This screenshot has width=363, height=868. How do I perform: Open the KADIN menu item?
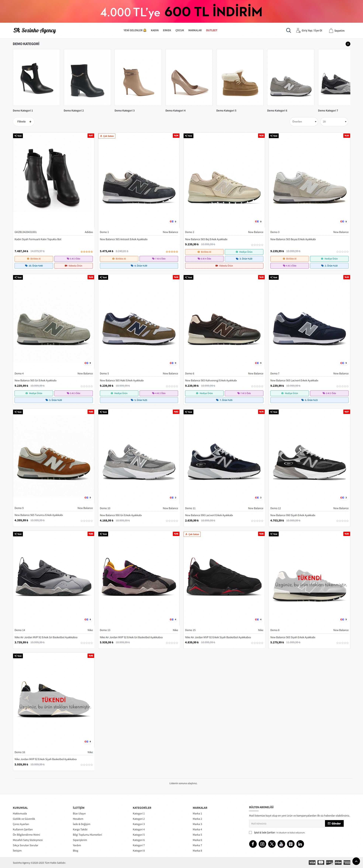tap(155, 30)
